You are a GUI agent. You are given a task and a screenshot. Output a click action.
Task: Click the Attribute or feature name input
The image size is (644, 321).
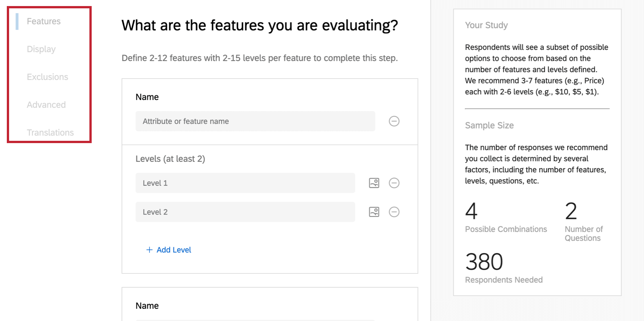pos(255,121)
